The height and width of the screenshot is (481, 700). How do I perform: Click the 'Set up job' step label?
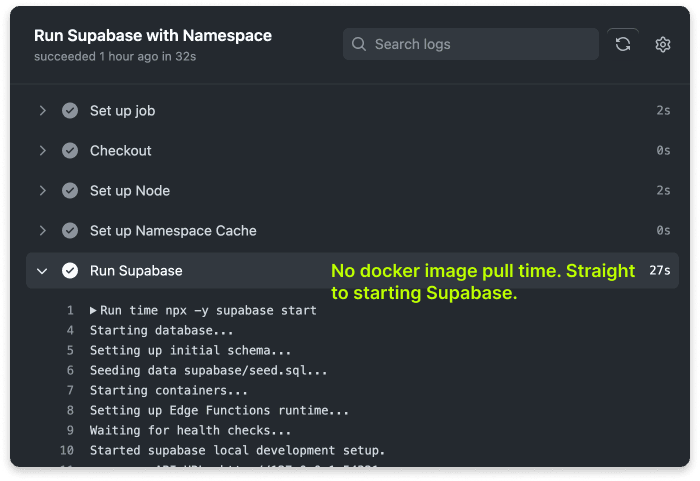coord(123,111)
